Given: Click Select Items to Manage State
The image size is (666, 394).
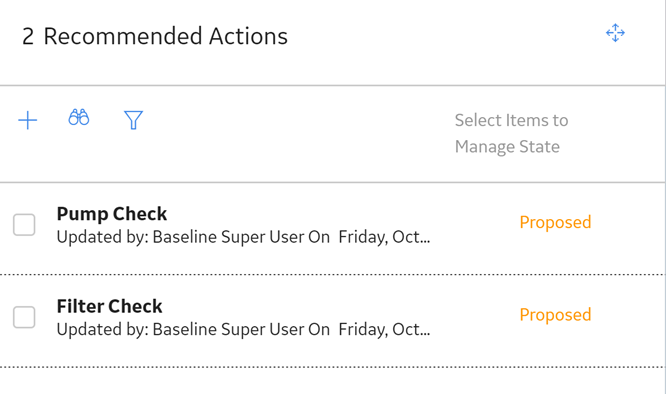Looking at the screenshot, I should tap(511, 133).
